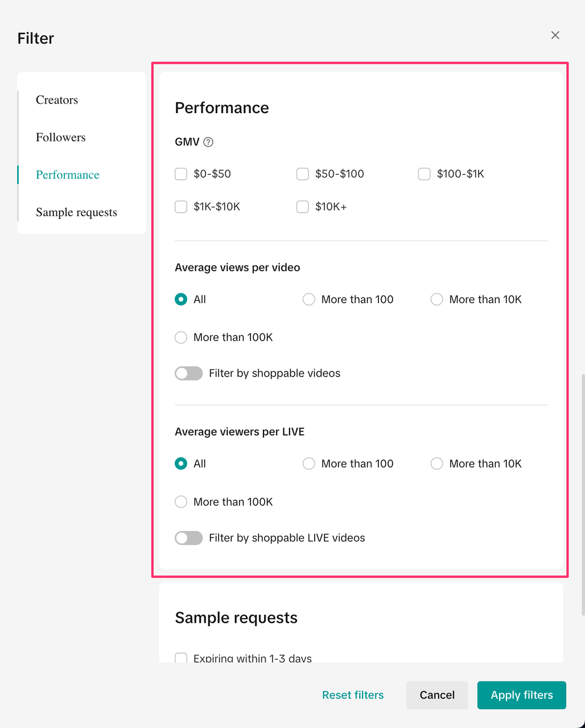Close the Filter dialog with X

[555, 35]
